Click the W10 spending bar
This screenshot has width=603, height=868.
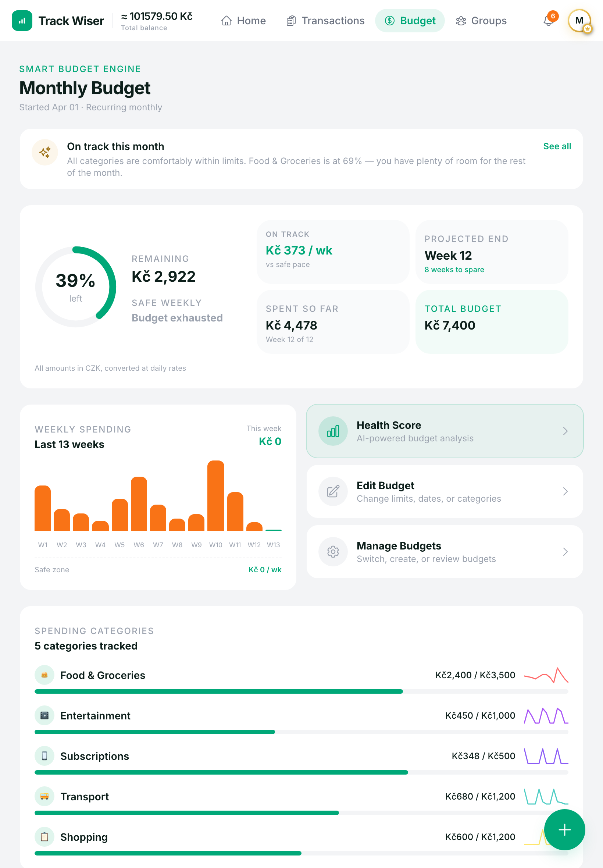[216, 496]
